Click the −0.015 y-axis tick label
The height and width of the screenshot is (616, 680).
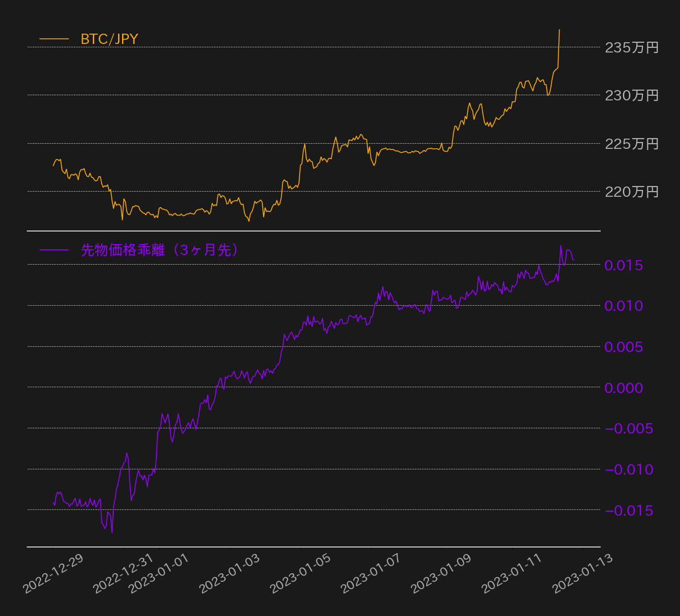(x=629, y=510)
